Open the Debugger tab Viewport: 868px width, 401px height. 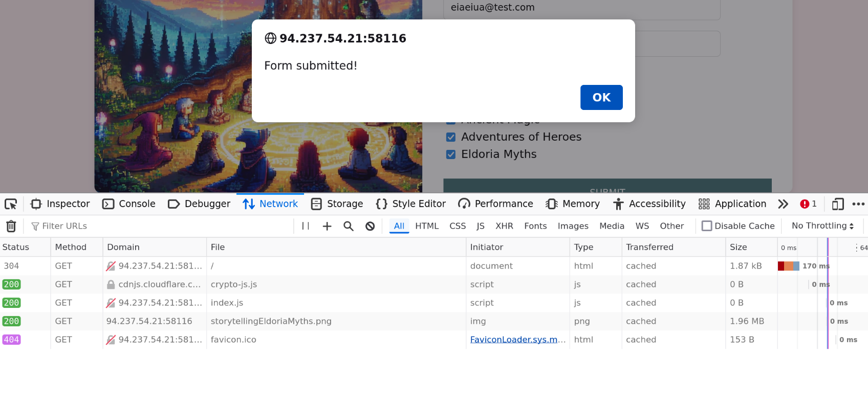click(199, 204)
